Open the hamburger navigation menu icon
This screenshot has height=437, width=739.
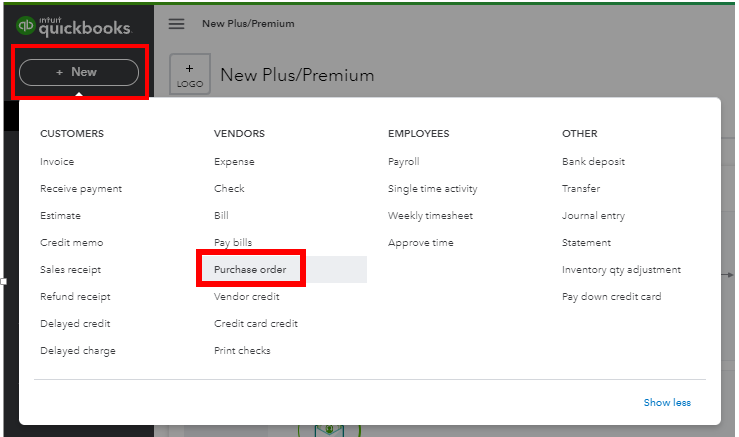[x=176, y=24]
